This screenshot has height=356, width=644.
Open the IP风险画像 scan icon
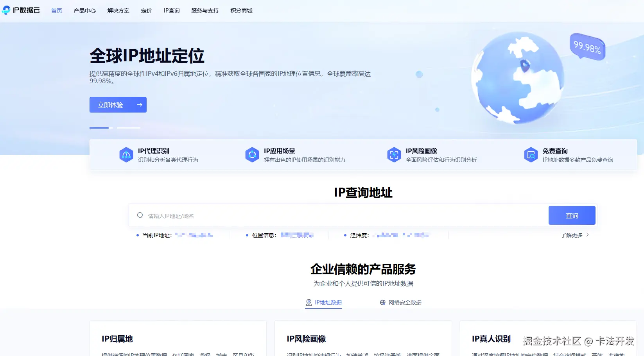[394, 155]
